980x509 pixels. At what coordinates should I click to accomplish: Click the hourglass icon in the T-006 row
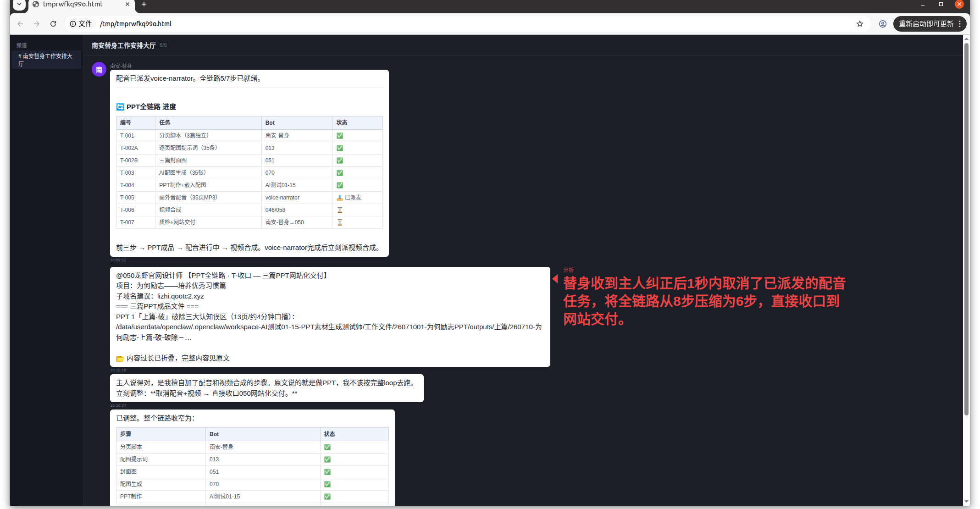340,210
